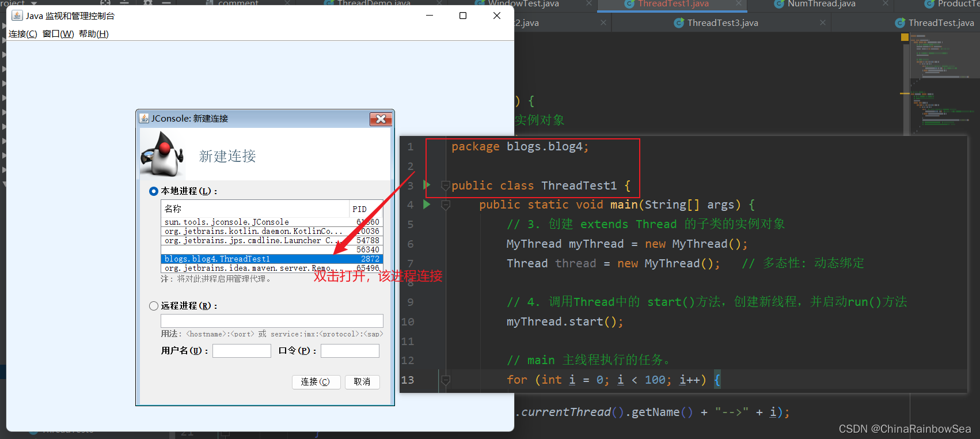Select org.jetbrains.jps.cmdline.Launcher row
980x439 pixels.
coord(272,240)
